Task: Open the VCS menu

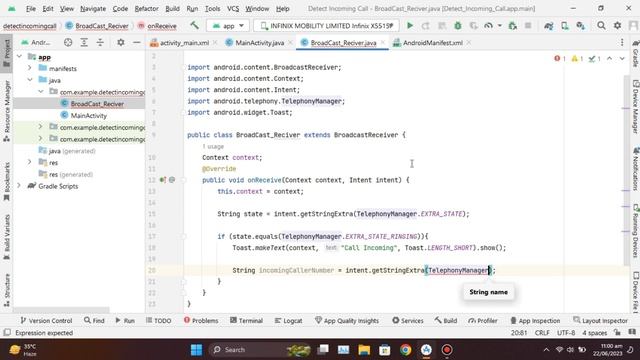Action: (x=233, y=9)
